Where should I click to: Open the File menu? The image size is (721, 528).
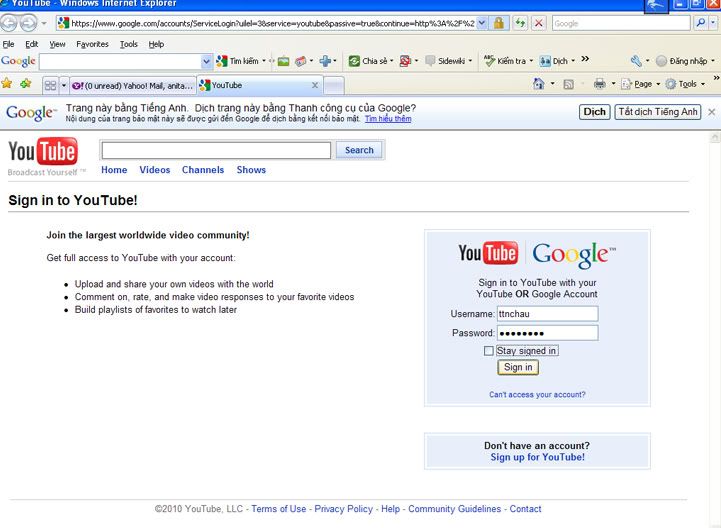pyautogui.click(x=8, y=44)
